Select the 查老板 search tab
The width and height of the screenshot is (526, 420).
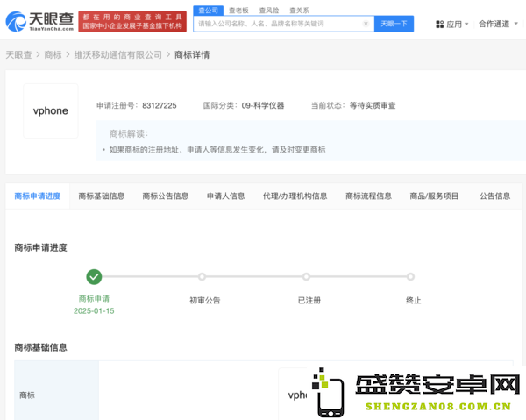(238, 11)
